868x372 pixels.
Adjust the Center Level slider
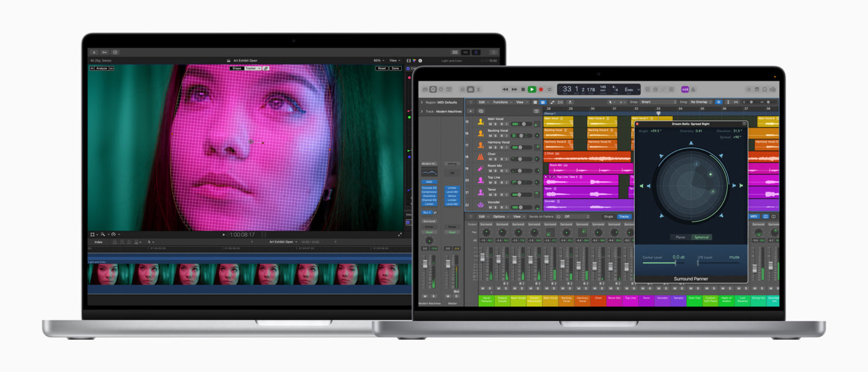tap(675, 262)
